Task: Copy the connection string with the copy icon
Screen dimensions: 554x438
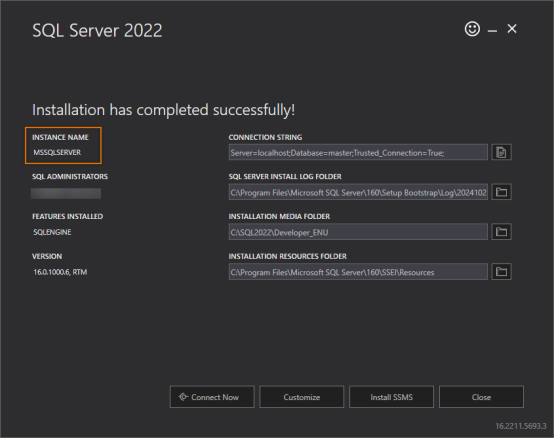Action: coord(501,152)
